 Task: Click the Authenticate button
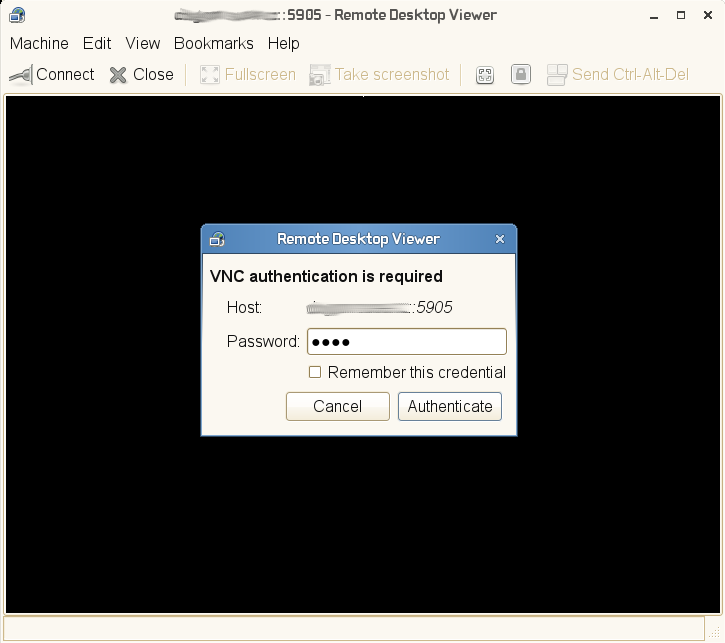coord(450,406)
